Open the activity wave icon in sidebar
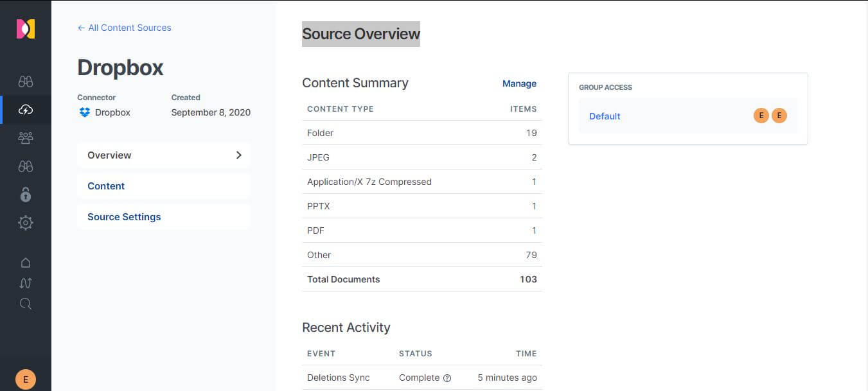Viewport: 868px width, 391px height. pos(25,282)
